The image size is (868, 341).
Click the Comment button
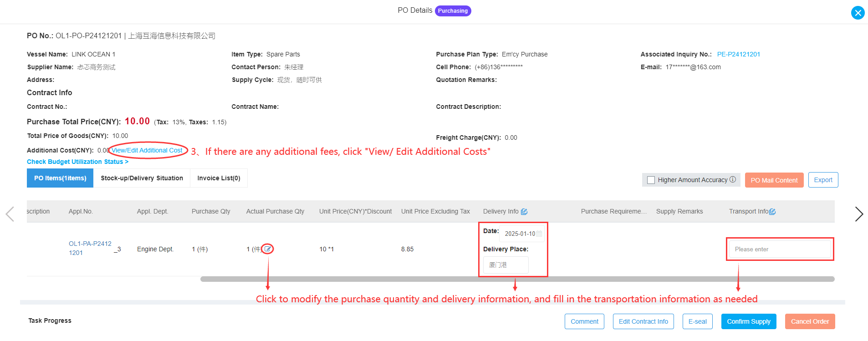584,321
